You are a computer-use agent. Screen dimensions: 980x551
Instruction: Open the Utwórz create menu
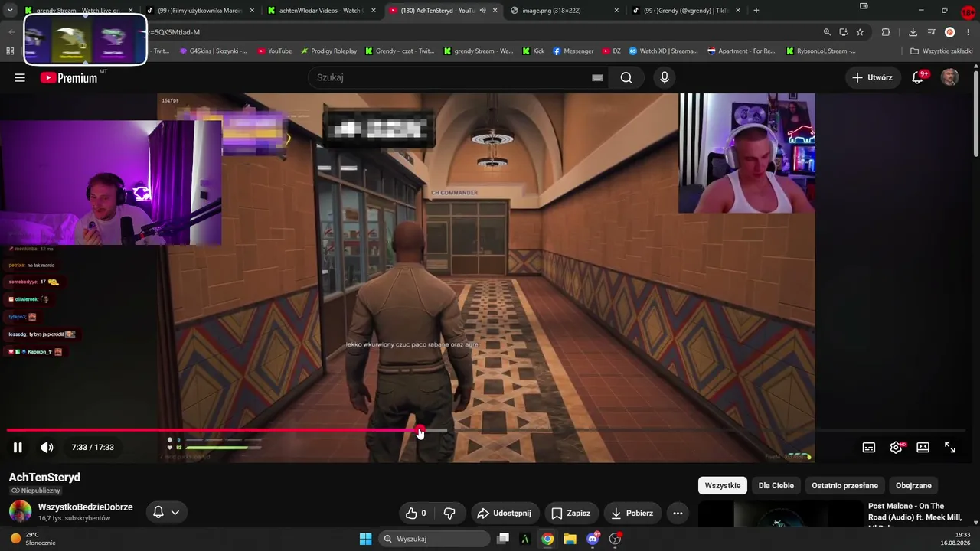[872, 77]
